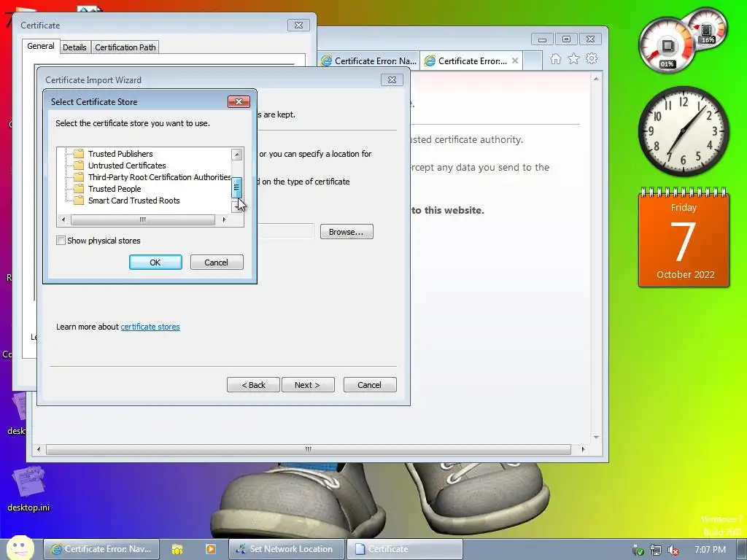Viewport: 747px width, 560px height.
Task: Open Windows Explorer from taskbar
Action: coord(177,549)
